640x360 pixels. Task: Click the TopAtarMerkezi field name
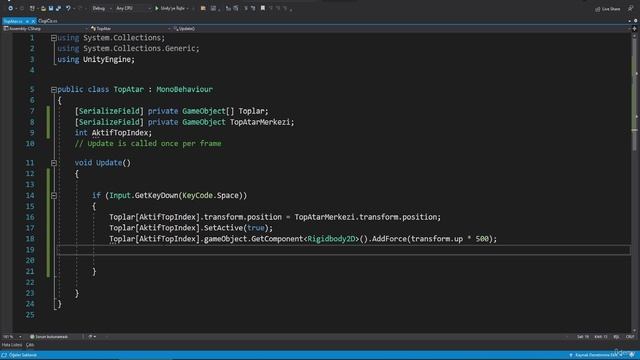[260, 122]
